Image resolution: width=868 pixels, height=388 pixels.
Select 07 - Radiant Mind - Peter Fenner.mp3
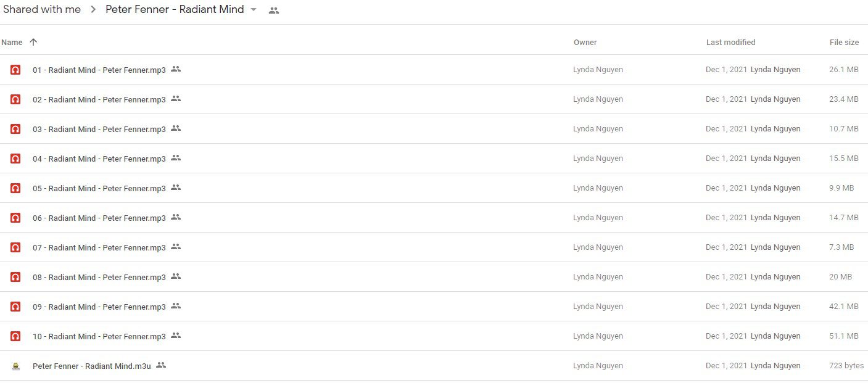[x=99, y=247]
